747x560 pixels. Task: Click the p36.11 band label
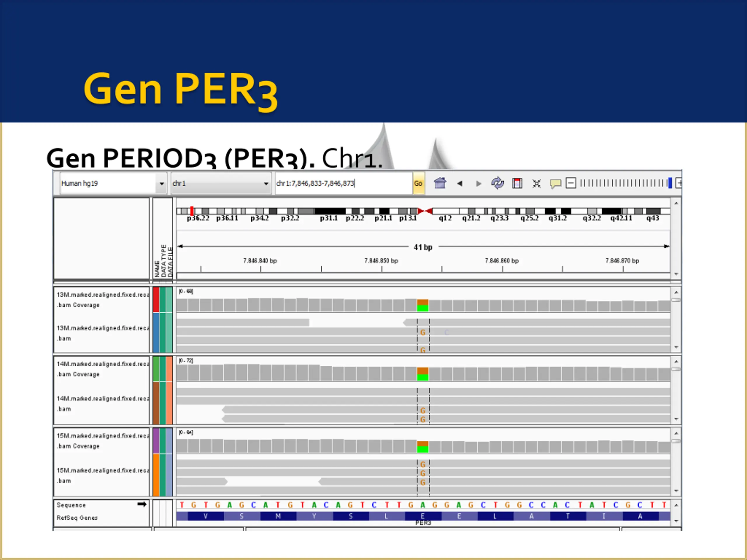[x=227, y=218]
